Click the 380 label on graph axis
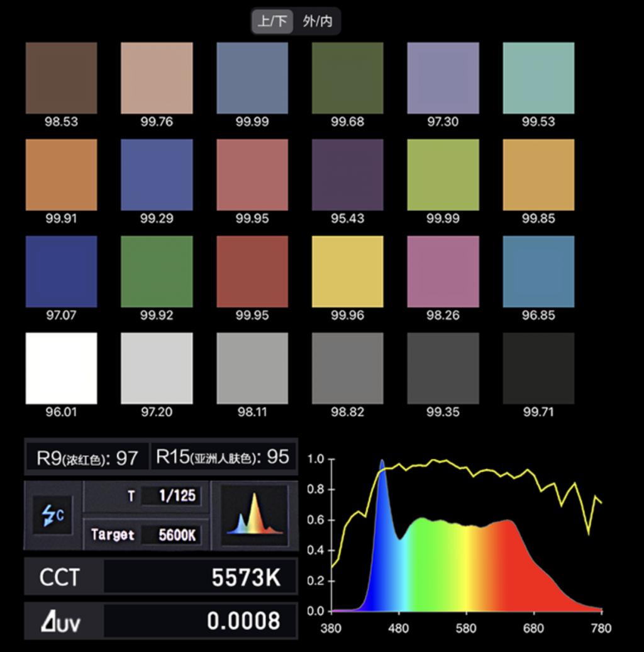Screen dimensions: 644x652 331,628
